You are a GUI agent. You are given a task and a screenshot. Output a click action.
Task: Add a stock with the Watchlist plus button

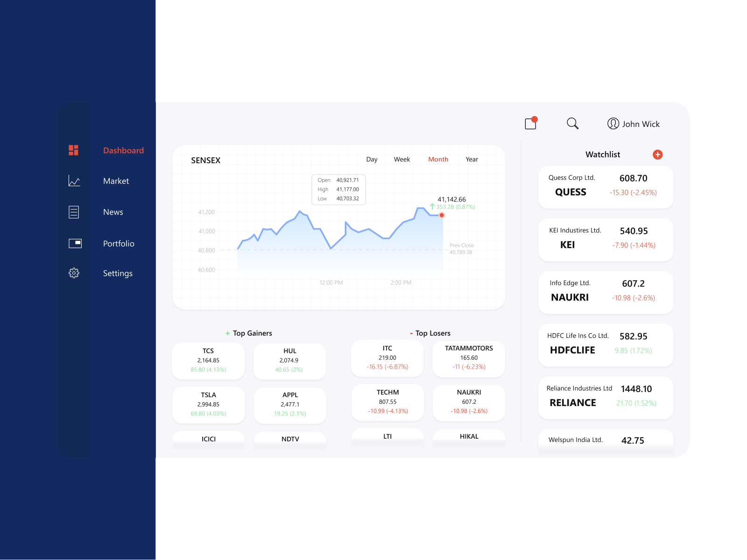click(658, 154)
